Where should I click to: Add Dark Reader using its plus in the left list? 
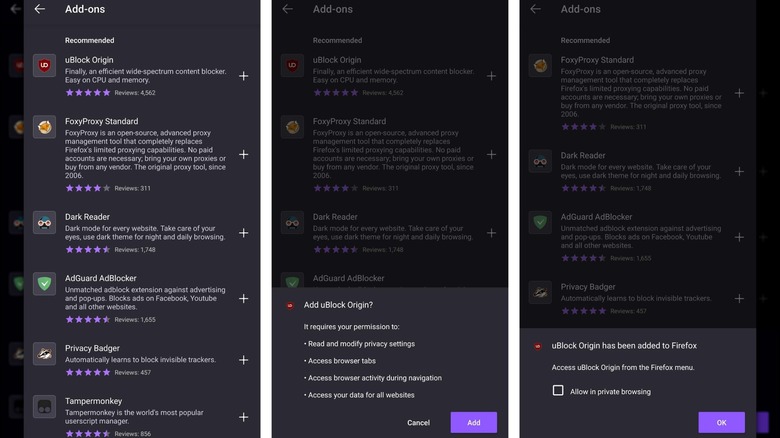pos(243,233)
